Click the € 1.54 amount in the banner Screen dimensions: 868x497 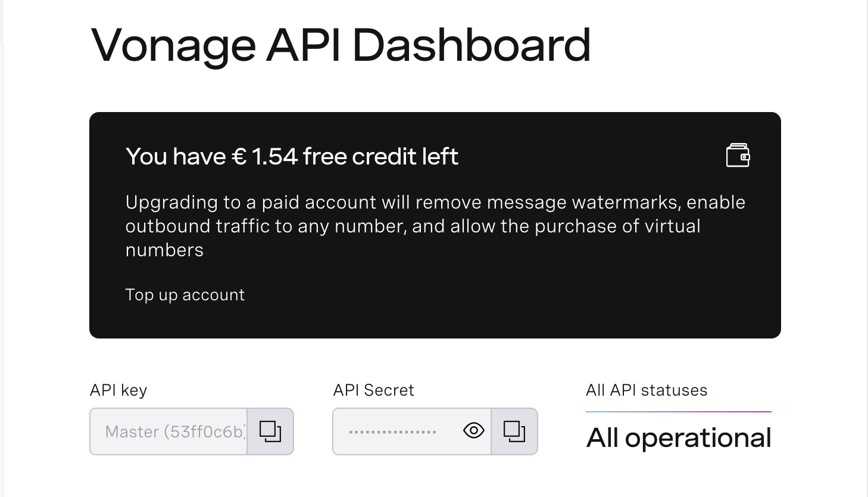tap(264, 156)
